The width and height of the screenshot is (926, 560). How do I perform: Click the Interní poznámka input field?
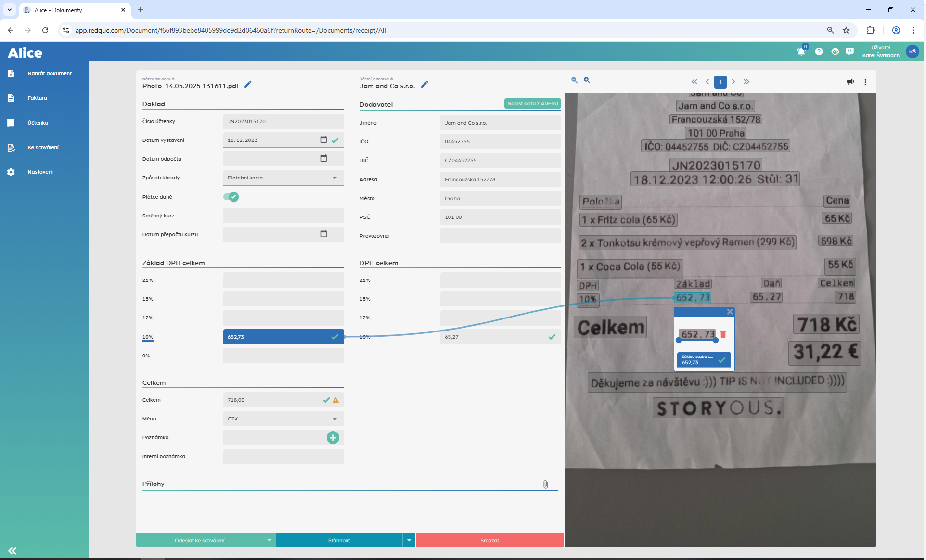click(x=283, y=456)
